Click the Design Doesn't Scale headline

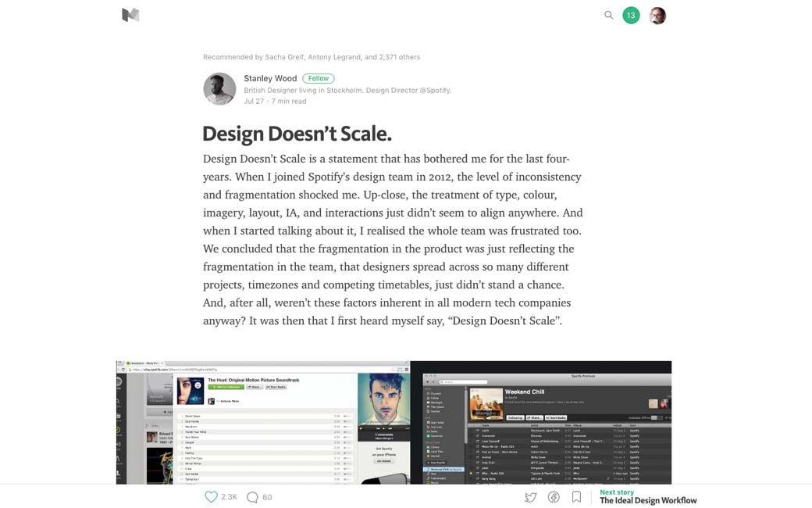[x=297, y=134]
